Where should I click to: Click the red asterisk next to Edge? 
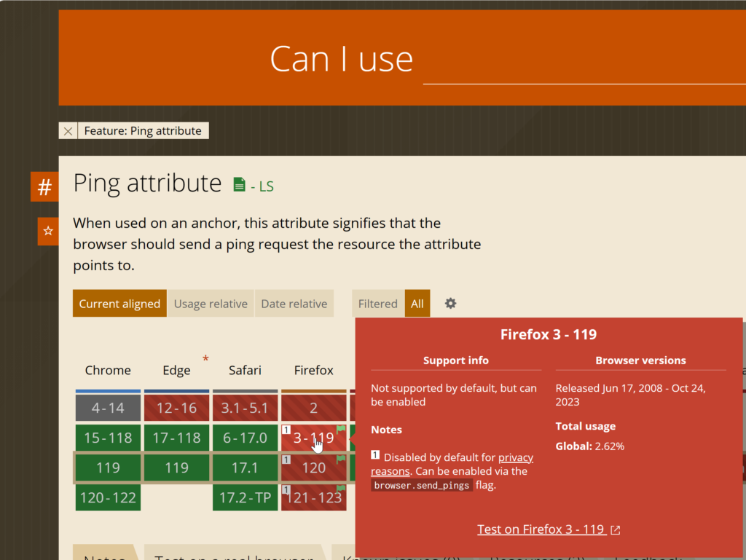[x=205, y=358]
